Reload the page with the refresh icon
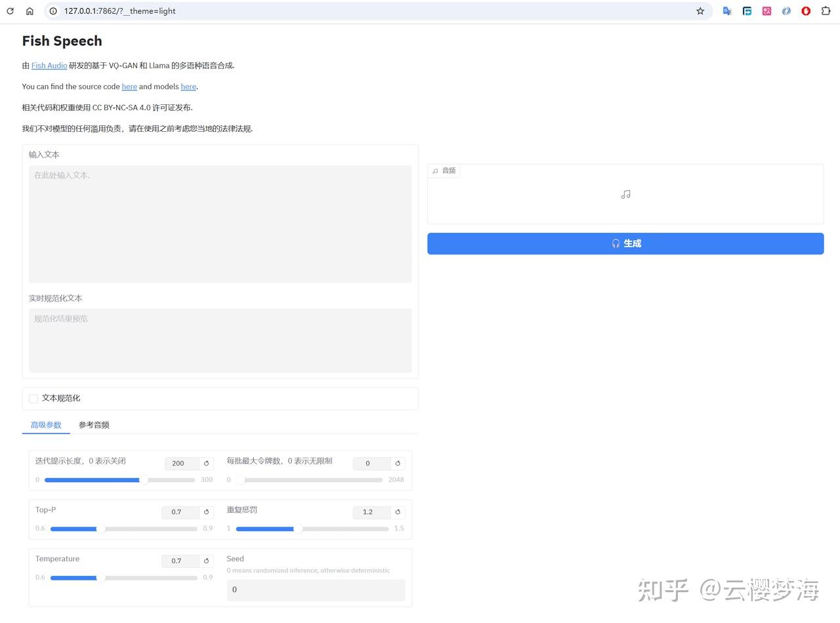This screenshot has width=840, height=623. [9, 11]
